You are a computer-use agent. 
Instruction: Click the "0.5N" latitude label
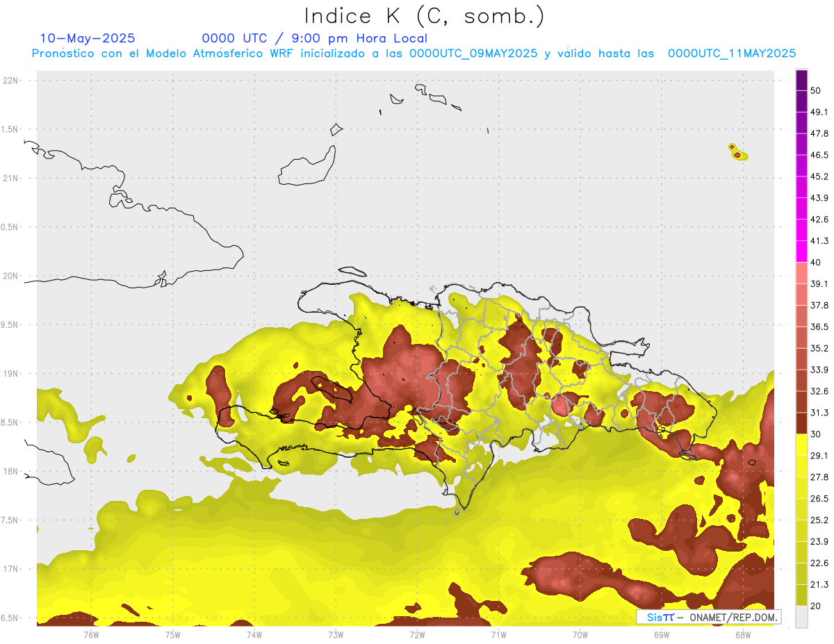(x=10, y=227)
